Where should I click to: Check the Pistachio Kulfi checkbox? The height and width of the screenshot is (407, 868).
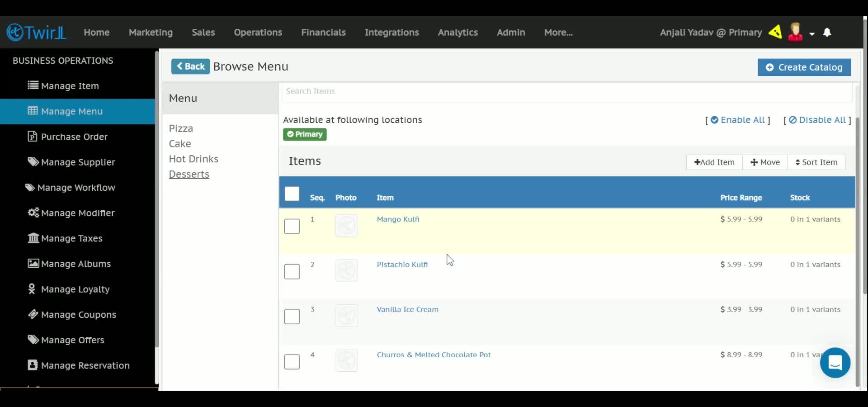pos(292,271)
